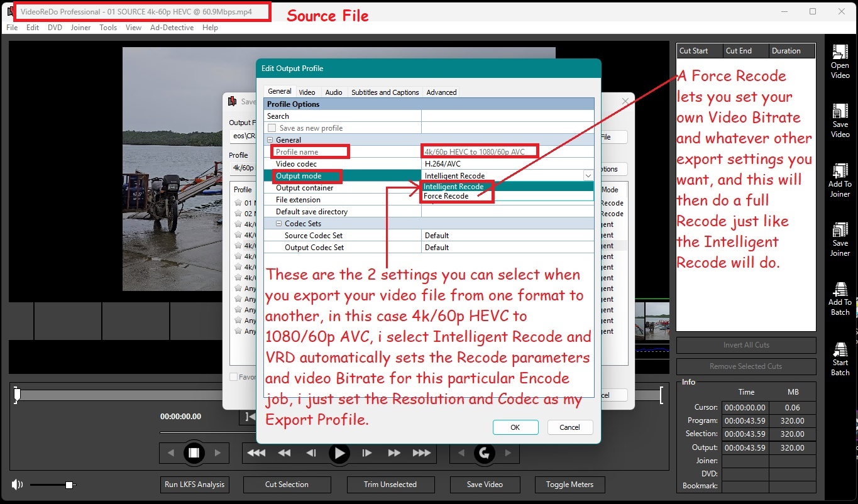This screenshot has height=504, width=858.
Task: Open the Help menu
Action: [x=210, y=28]
